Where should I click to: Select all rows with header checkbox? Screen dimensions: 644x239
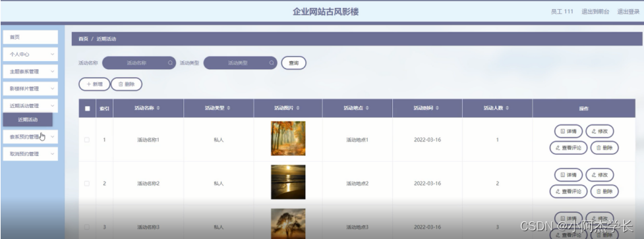click(87, 109)
